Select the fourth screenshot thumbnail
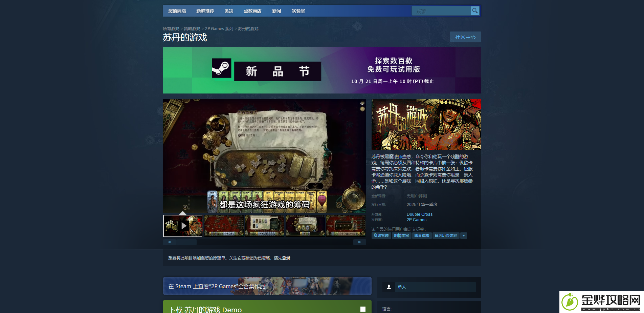 tap(305, 226)
